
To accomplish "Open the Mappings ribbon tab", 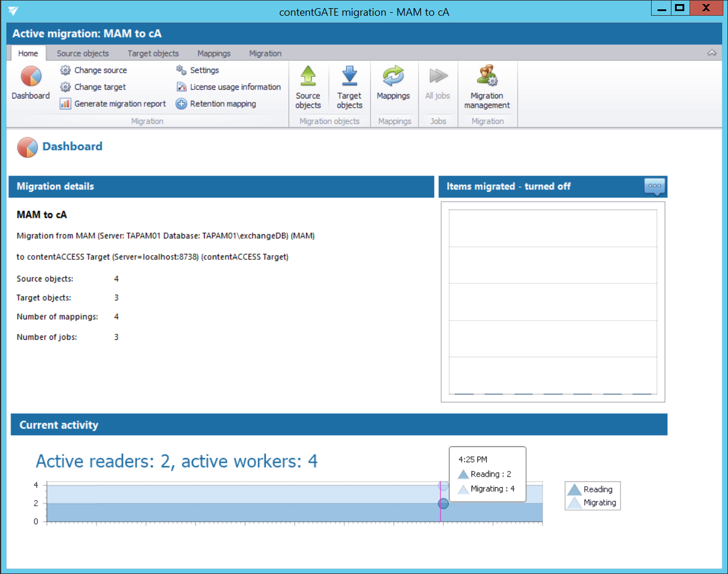I will tap(214, 53).
